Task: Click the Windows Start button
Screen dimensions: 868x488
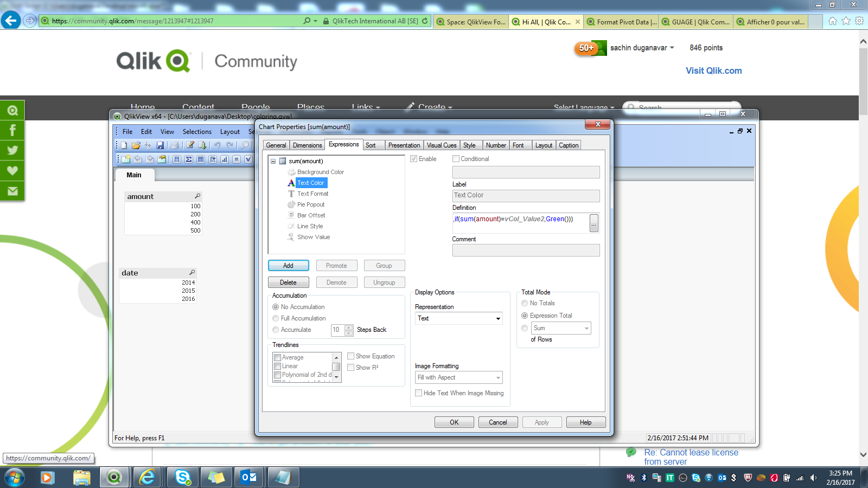Action: 14,478
